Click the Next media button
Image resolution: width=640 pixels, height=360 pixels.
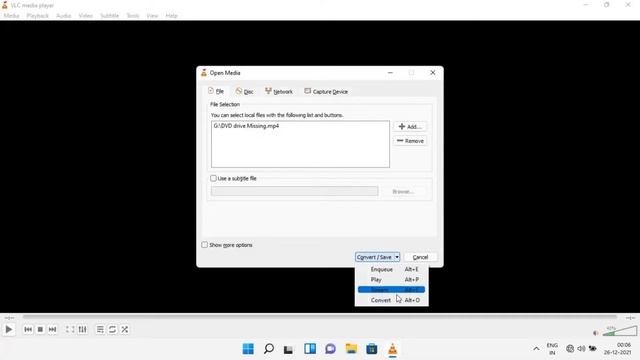tap(53, 329)
